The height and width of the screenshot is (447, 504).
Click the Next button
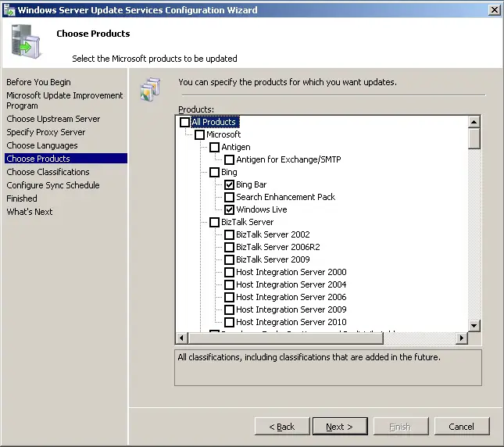pos(340,427)
